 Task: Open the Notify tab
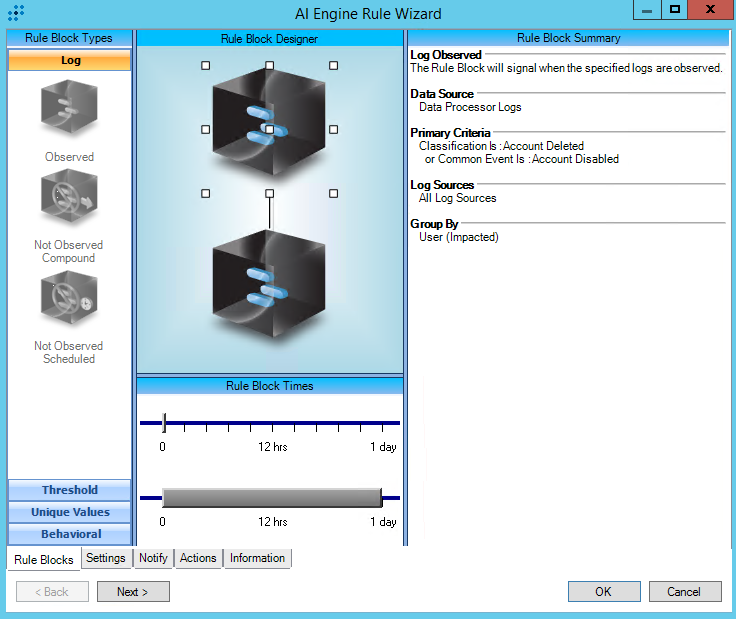point(153,558)
